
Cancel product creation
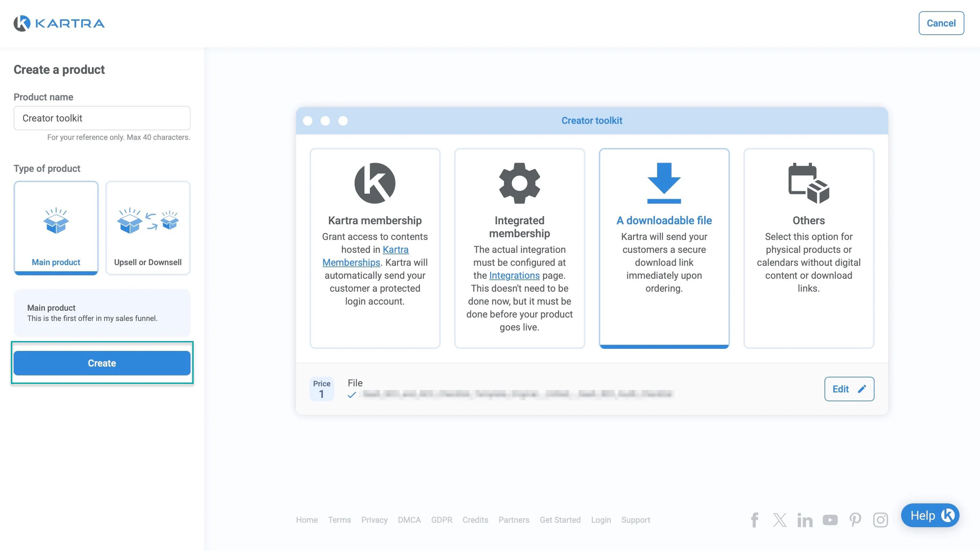pyautogui.click(x=941, y=23)
